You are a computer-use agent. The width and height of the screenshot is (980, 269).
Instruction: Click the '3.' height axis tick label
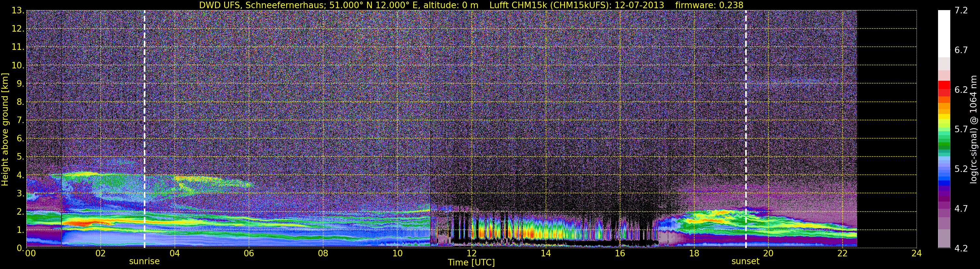tap(20, 193)
